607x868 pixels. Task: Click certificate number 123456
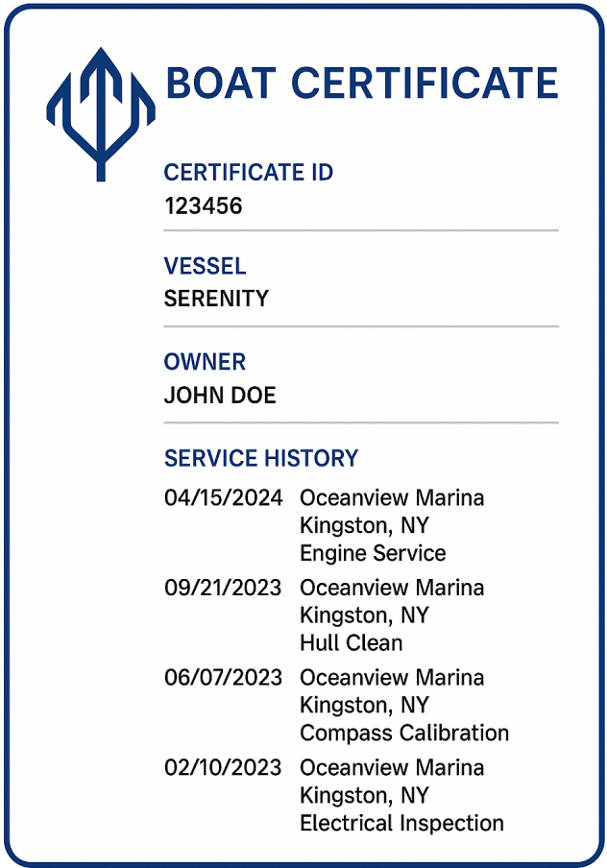[x=203, y=205]
